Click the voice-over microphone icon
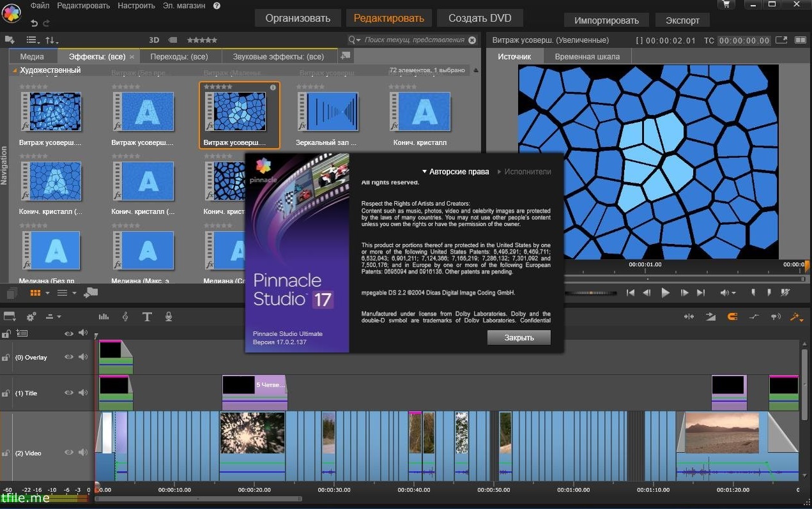The image size is (812, 509). pos(169,317)
